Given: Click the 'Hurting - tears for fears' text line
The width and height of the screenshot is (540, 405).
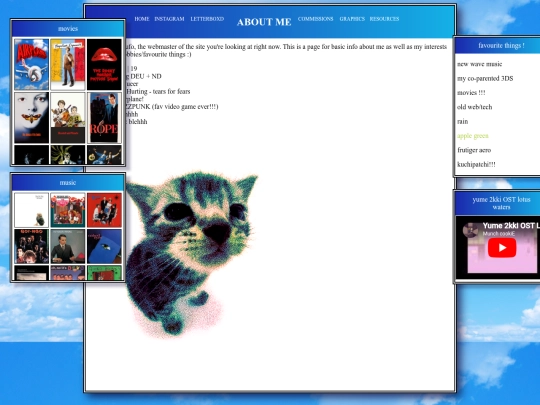Looking at the screenshot, I should click(158, 91).
